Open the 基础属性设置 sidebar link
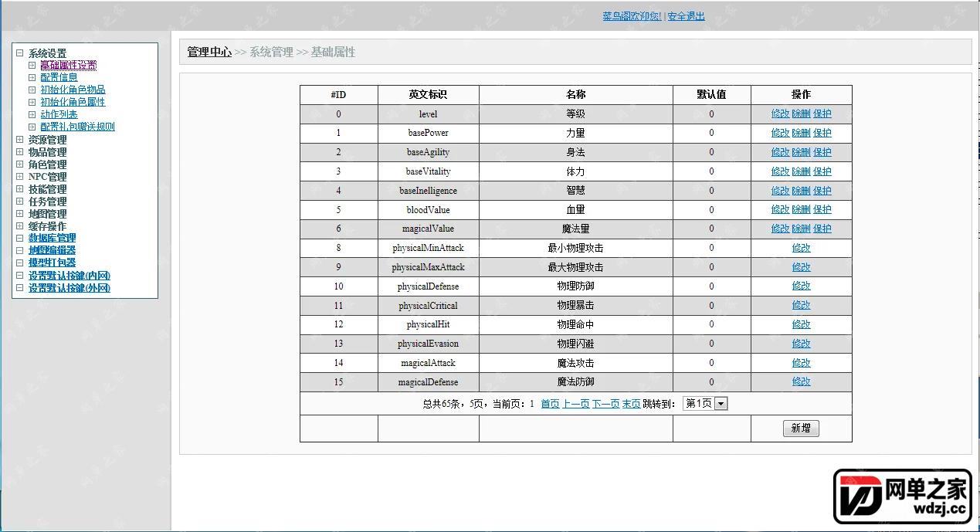980x532 pixels. pos(69,65)
